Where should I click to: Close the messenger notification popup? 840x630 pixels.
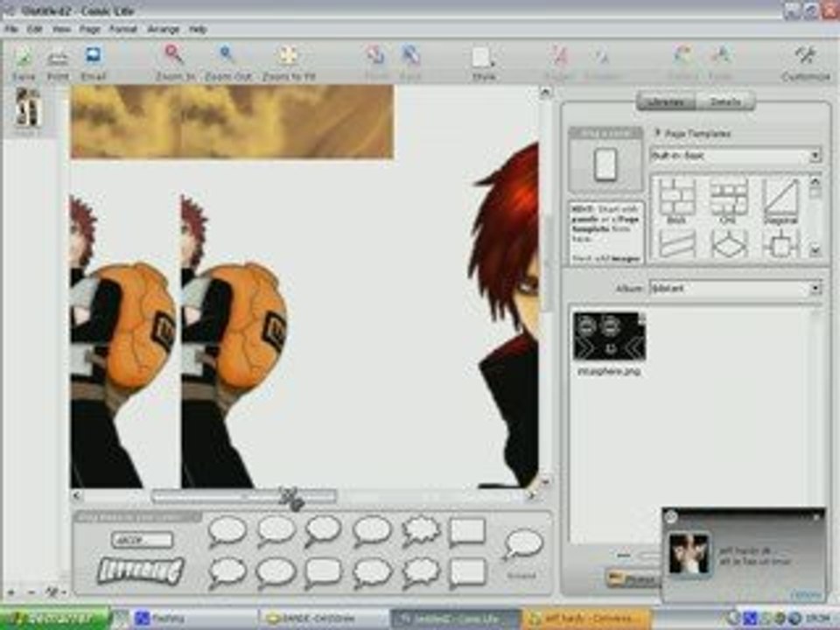[815, 517]
